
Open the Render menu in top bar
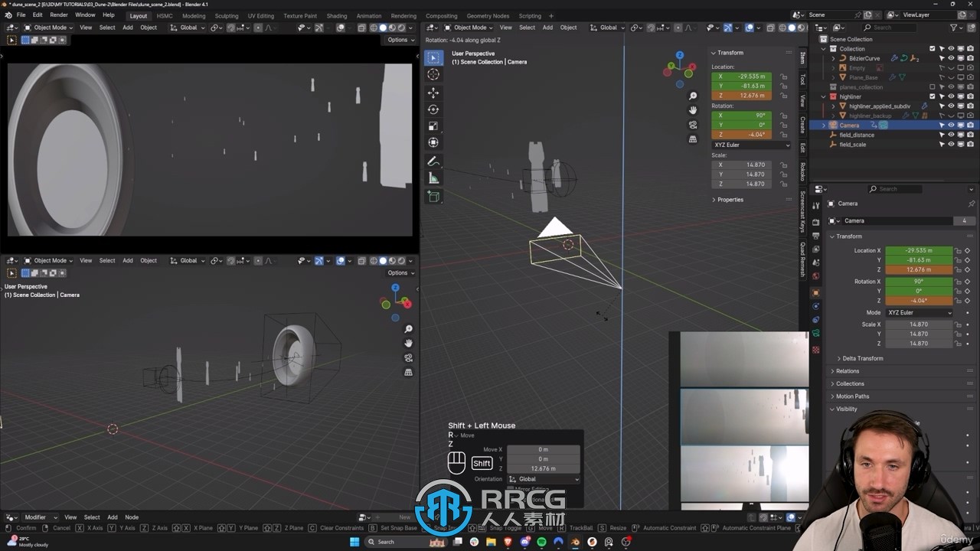59,15
